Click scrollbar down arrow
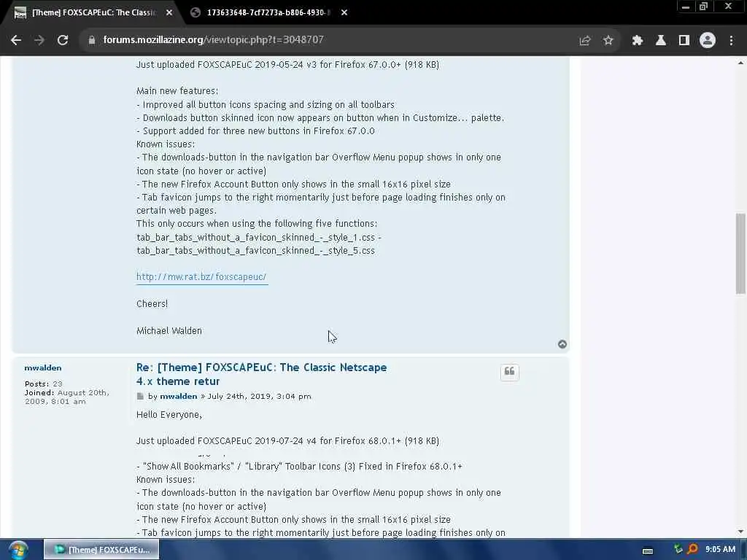Screen dimensions: 747x560 tap(740, 532)
